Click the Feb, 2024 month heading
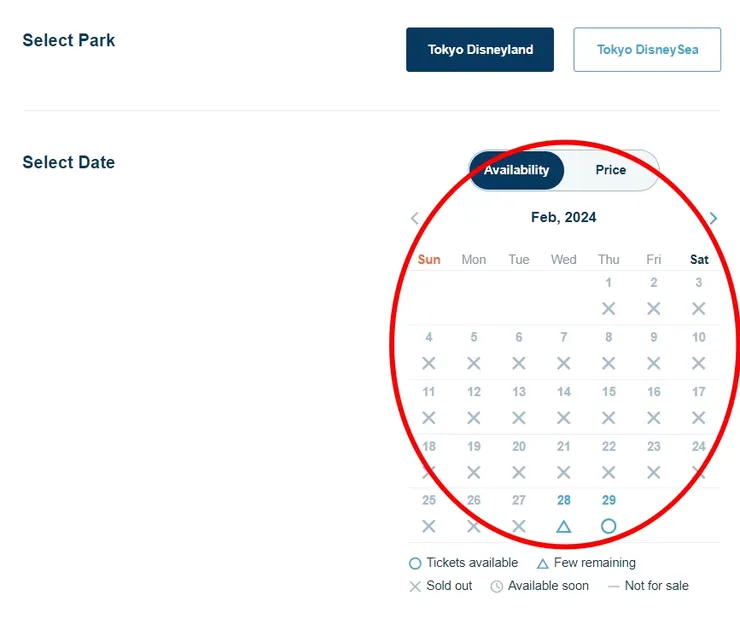 563,217
